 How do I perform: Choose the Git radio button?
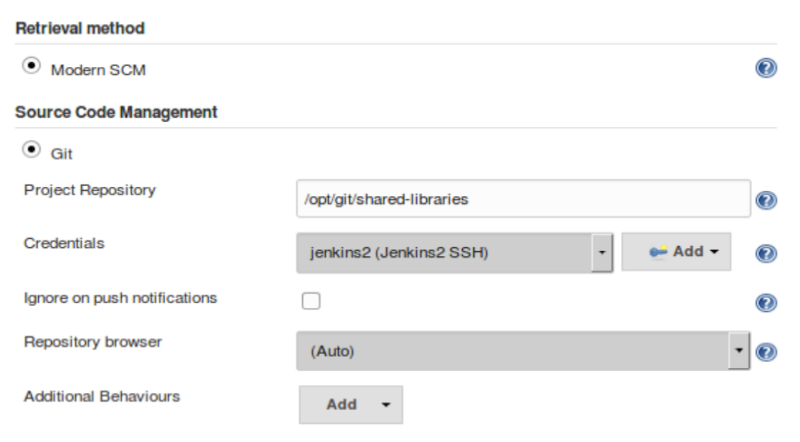[x=31, y=150]
